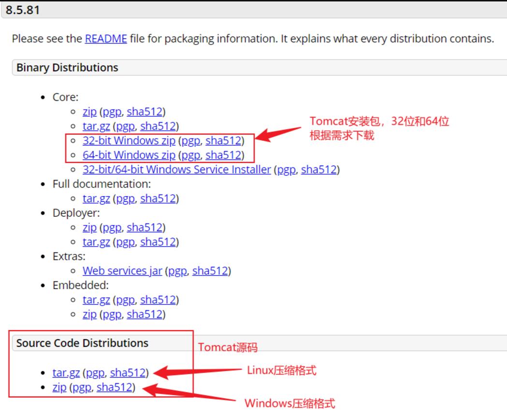Open the README file link
This screenshot has width=507, height=420.
point(106,39)
